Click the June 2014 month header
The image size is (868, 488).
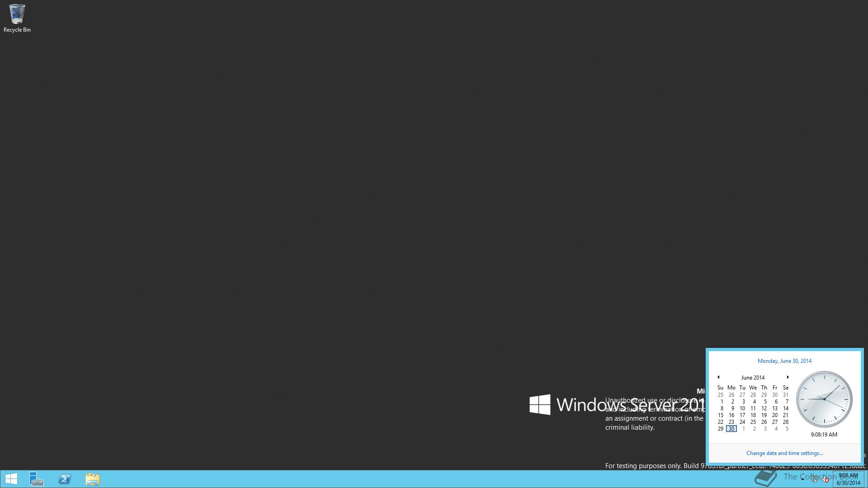(x=753, y=378)
